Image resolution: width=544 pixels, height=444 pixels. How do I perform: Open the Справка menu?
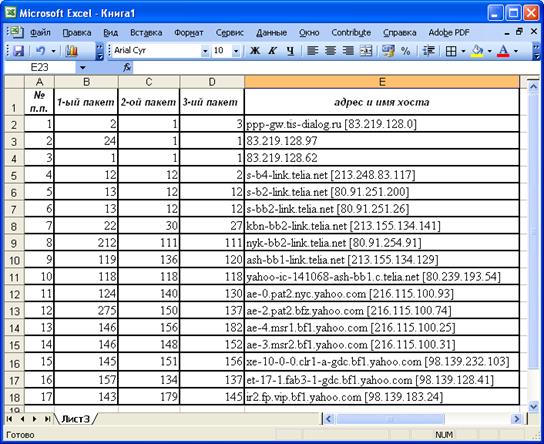point(400,33)
